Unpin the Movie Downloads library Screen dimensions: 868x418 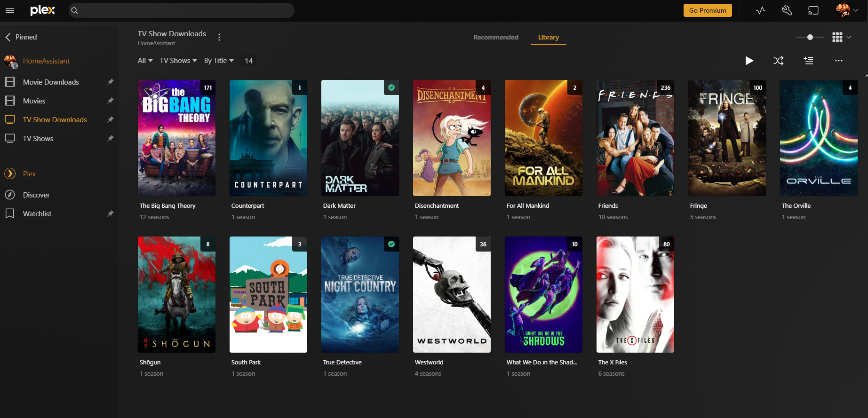[x=111, y=82]
